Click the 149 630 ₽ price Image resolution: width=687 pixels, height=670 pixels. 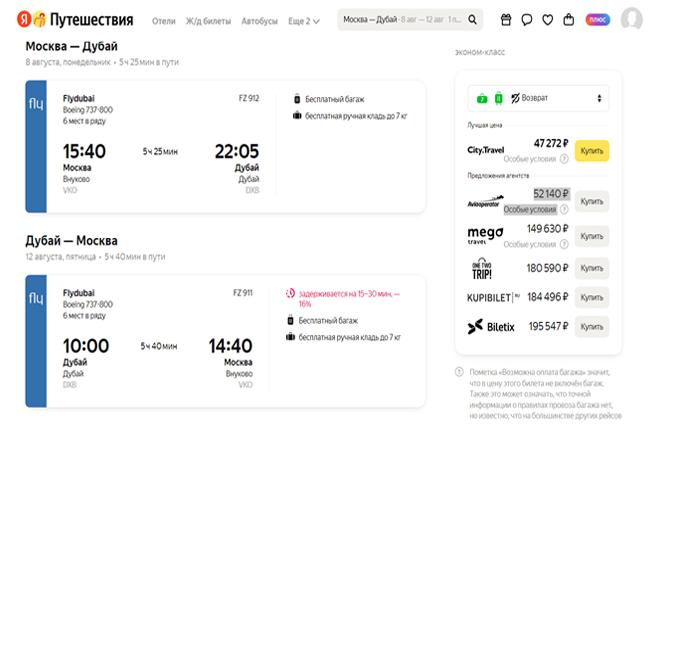(548, 229)
